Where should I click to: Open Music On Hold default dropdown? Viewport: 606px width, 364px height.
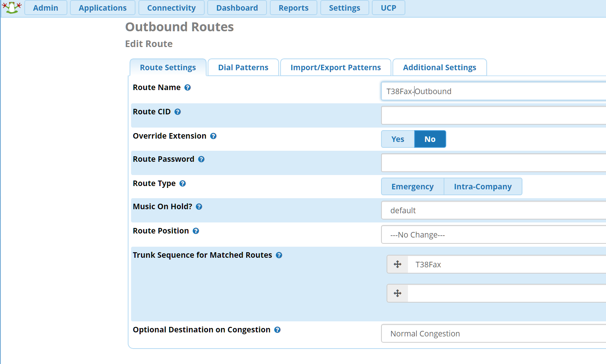point(493,211)
